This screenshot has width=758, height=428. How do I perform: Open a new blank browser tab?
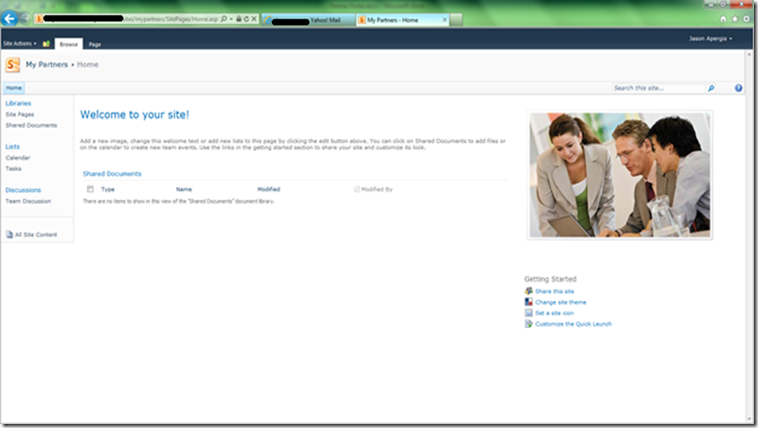[x=456, y=20]
